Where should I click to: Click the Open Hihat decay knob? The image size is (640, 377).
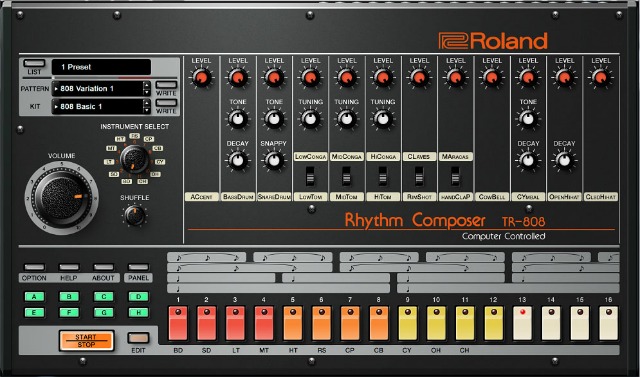tap(564, 160)
